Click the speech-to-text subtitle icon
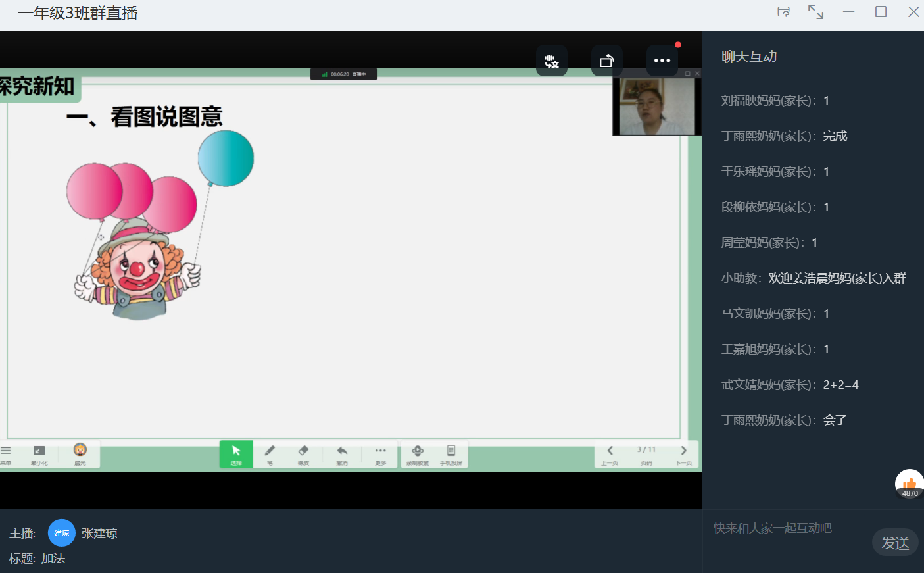Image resolution: width=924 pixels, height=573 pixels. [551, 61]
